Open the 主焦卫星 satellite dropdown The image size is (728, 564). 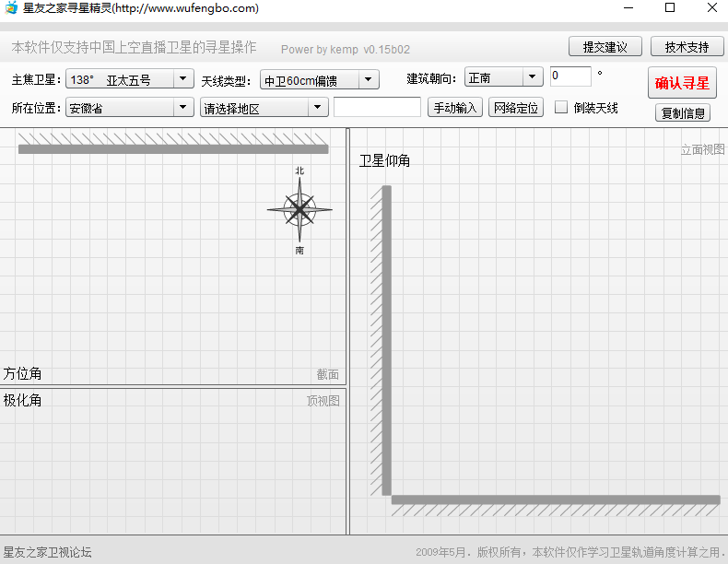[129, 80]
